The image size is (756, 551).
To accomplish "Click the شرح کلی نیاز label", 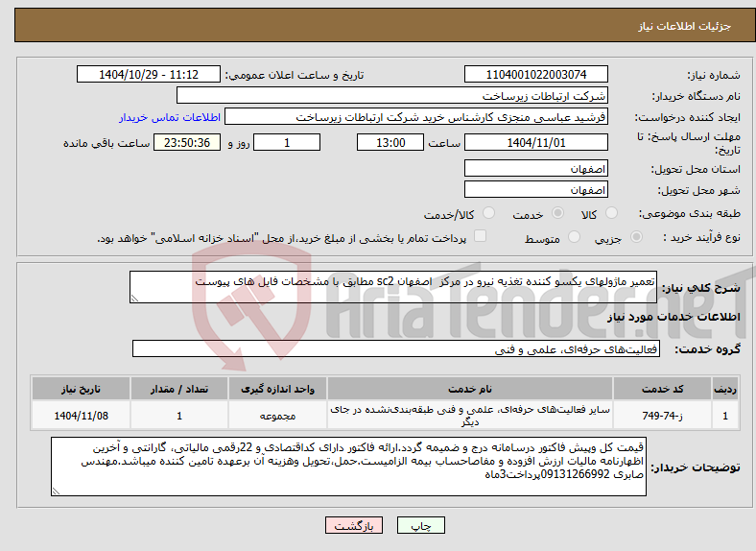I will (x=700, y=288).
